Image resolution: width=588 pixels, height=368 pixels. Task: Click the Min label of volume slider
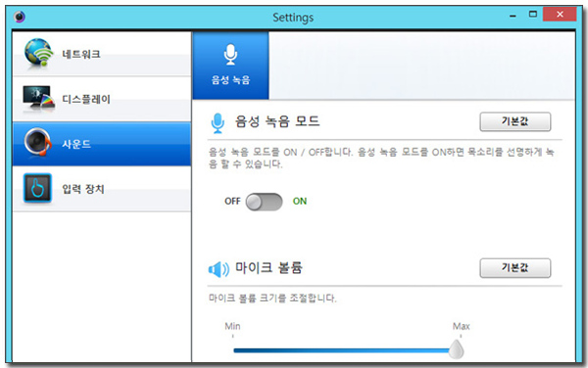coord(232,326)
